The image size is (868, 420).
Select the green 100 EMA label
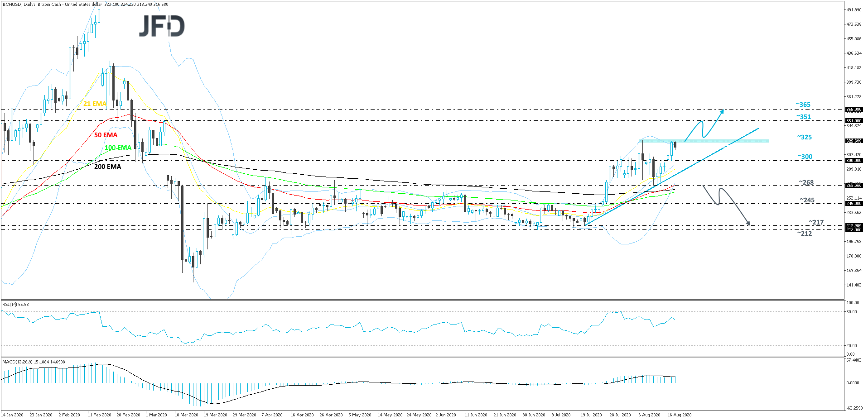point(118,148)
